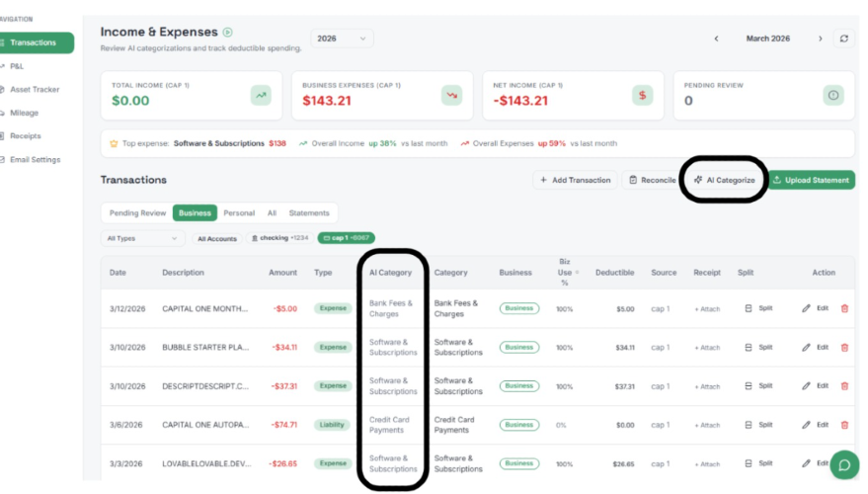Image resolution: width=868 pixels, height=494 pixels.
Task: Attach receipt to CAPITAL ONE MONTH row
Action: [x=707, y=309]
